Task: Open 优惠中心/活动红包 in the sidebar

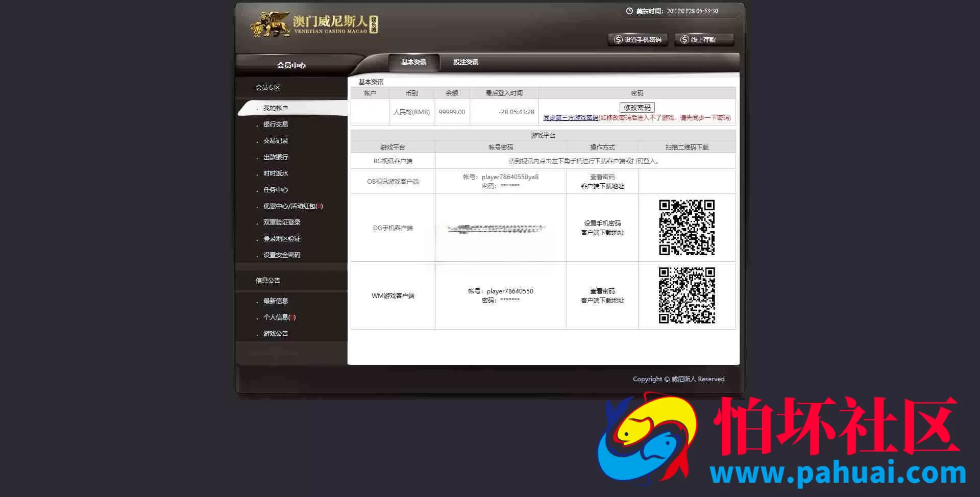Action: point(293,206)
